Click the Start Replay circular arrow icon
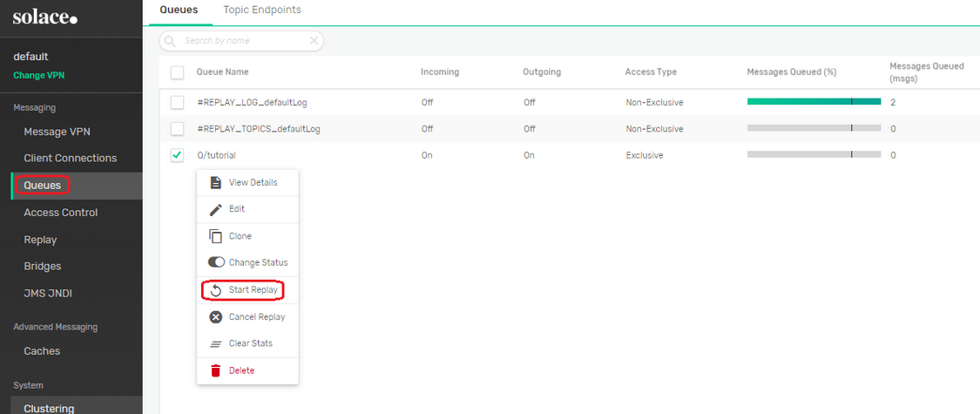The height and width of the screenshot is (414, 980). 216,290
